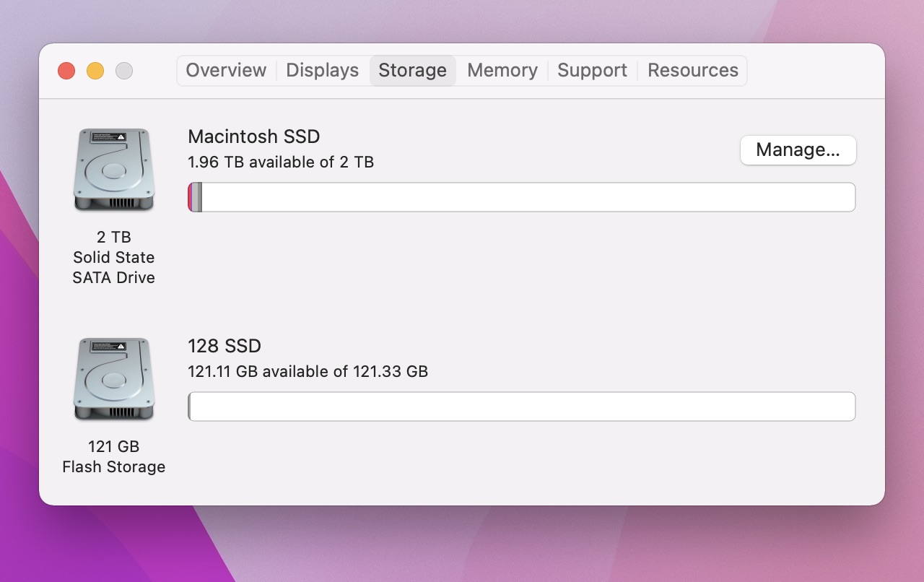Switch to the Overview tab
This screenshot has width=924, height=582.
pos(226,70)
